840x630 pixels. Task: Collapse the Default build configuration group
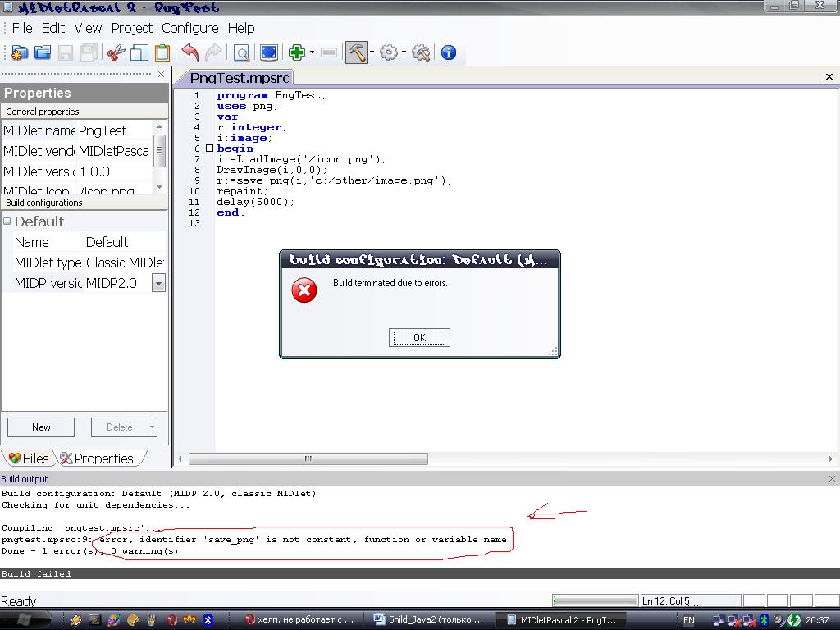[7, 221]
